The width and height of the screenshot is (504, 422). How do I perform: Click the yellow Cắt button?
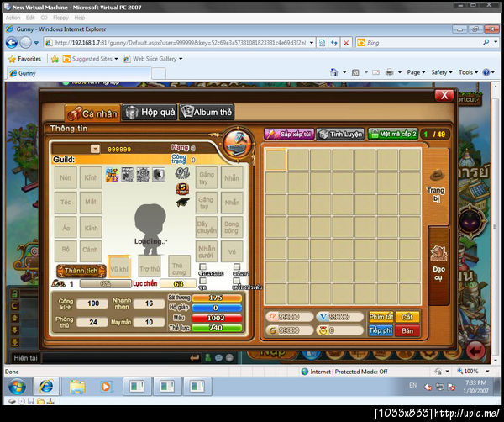pos(407,317)
